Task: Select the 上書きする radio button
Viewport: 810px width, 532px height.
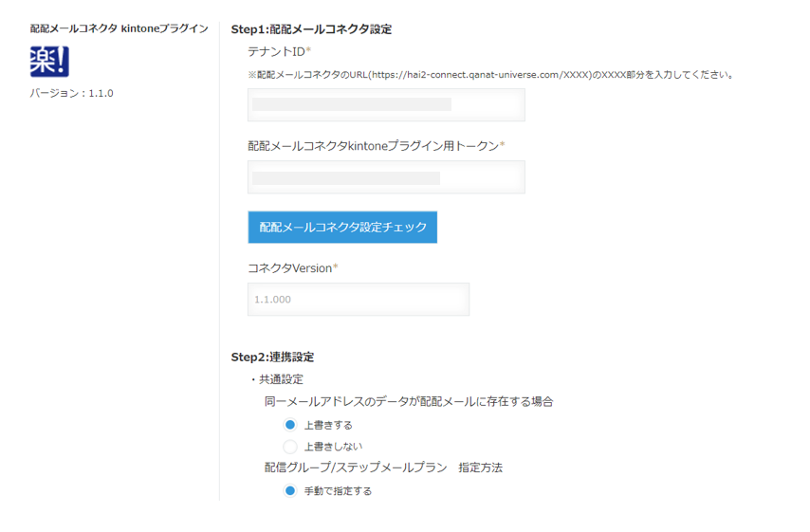Action: click(x=290, y=425)
